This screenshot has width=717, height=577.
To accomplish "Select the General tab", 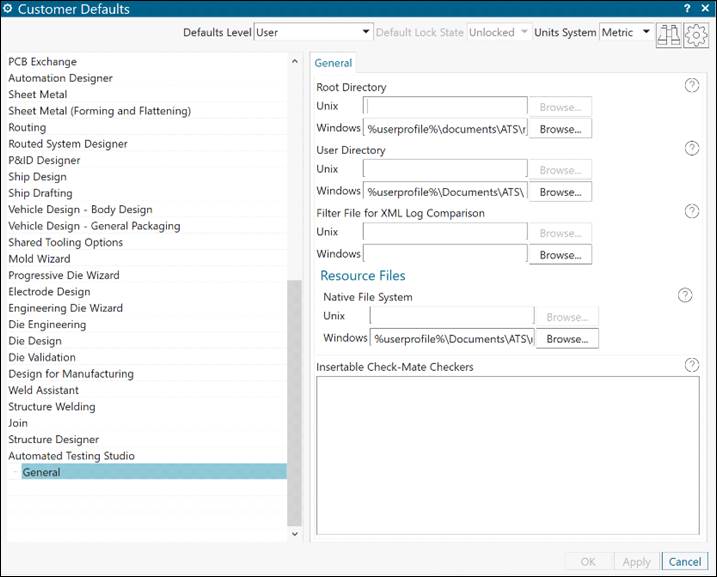I will click(333, 63).
